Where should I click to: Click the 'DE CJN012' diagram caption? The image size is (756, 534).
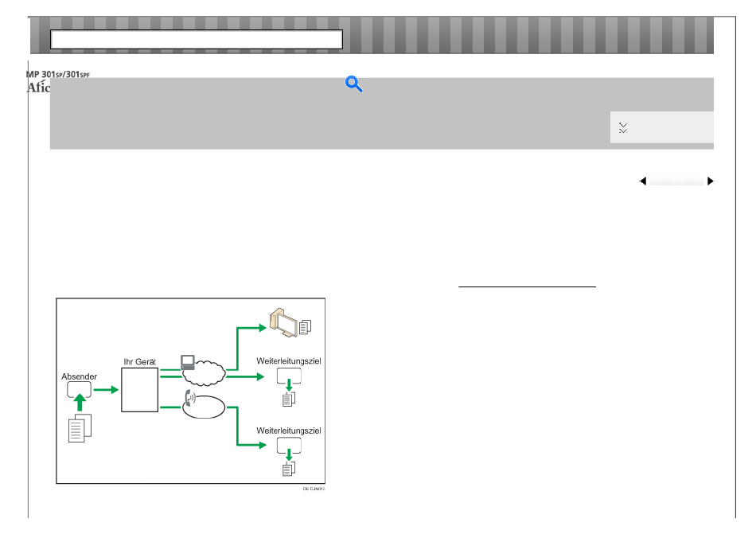coord(314,489)
